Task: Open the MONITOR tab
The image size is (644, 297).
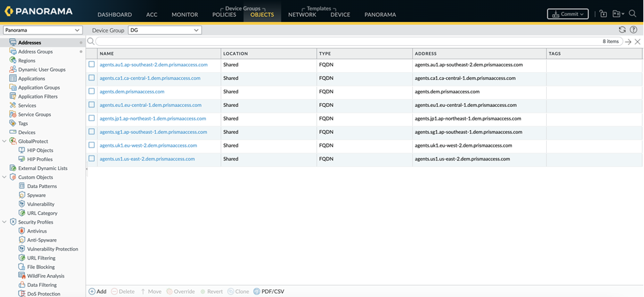Action: 185,15
